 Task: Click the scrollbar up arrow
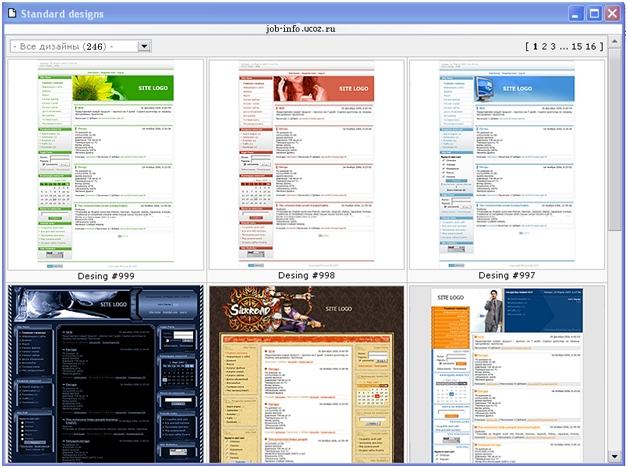point(614,41)
